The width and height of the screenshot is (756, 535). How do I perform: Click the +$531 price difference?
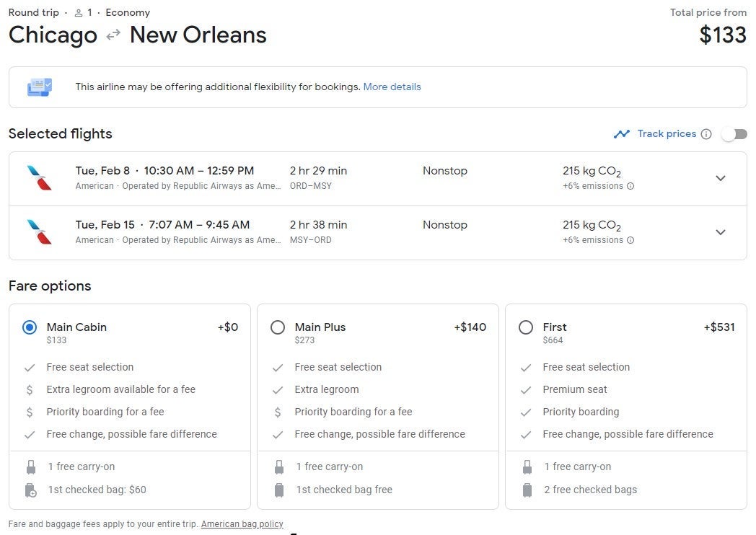[x=719, y=327]
